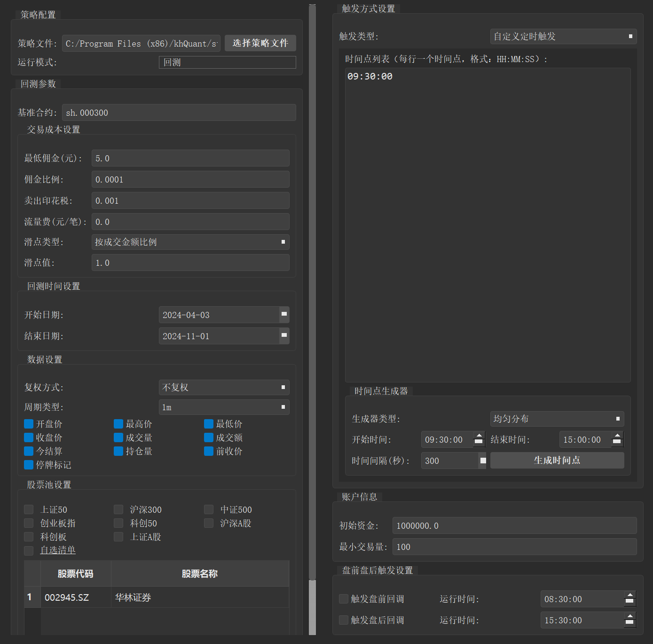Open the 复权方式 dropdown

(224, 388)
